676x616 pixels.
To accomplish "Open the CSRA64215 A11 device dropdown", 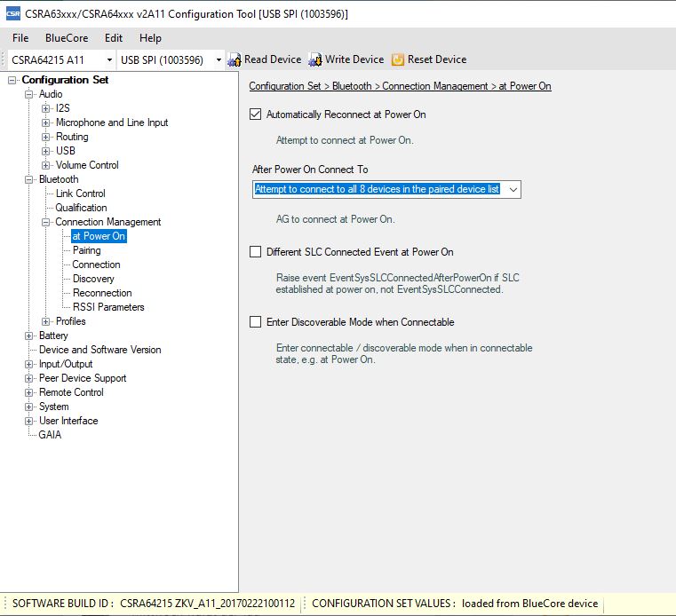I will click(109, 60).
